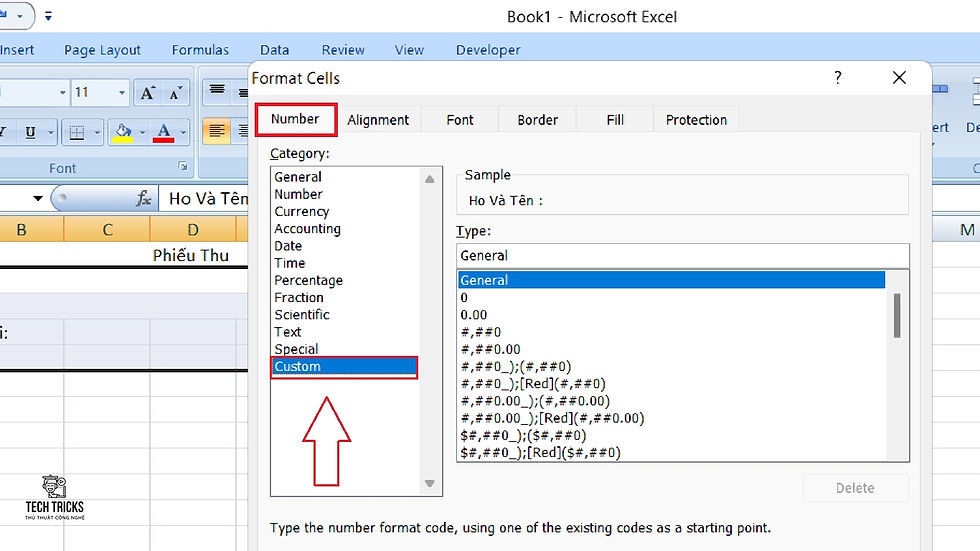The width and height of the screenshot is (980, 551).
Task: Toggle underline formatting
Action: tap(30, 132)
